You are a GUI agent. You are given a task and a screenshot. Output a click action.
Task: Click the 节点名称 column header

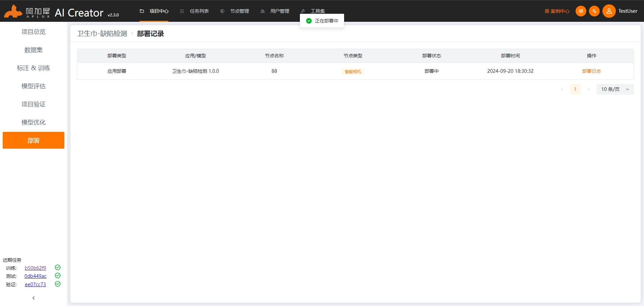pyautogui.click(x=274, y=56)
